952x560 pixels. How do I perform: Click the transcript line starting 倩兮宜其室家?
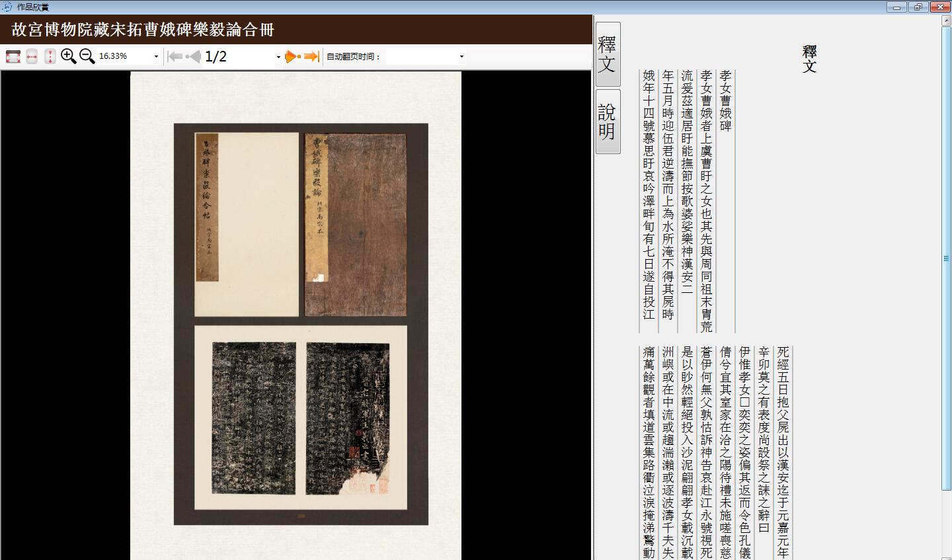tap(725, 453)
